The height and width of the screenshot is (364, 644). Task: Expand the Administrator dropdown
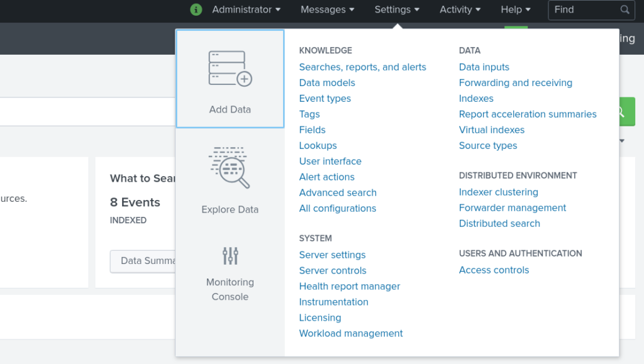pos(246,9)
